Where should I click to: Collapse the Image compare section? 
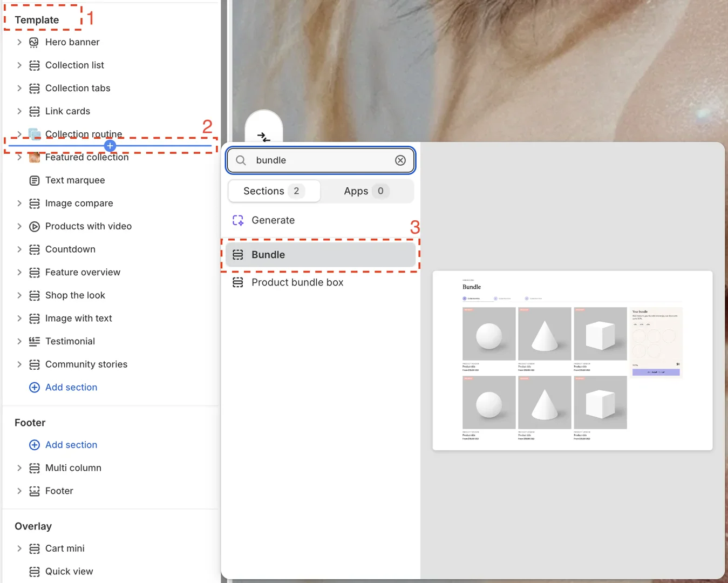(19, 204)
